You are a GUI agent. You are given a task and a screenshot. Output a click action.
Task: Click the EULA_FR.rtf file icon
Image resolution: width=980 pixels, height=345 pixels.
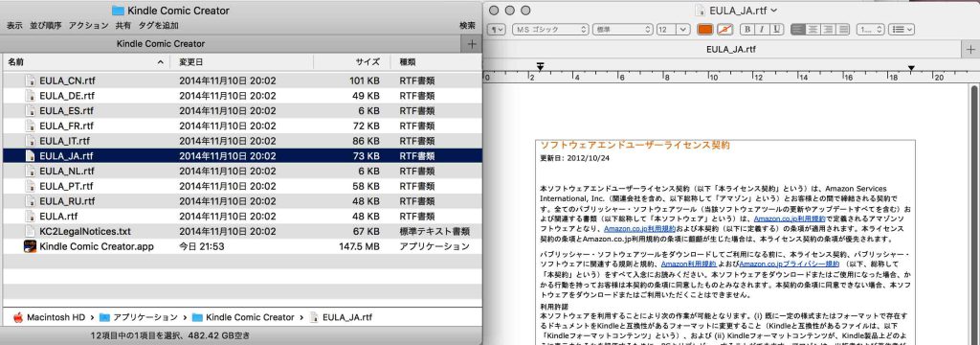(30, 126)
